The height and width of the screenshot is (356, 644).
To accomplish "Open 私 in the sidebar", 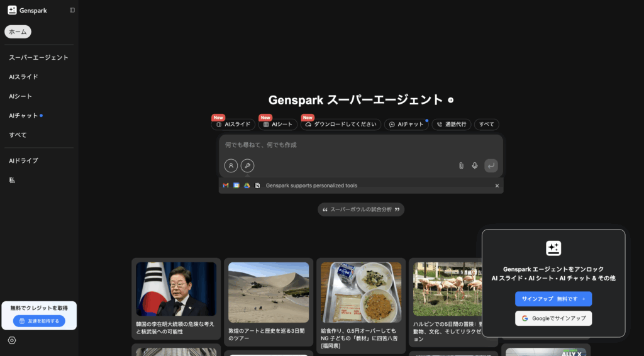I will [x=12, y=180].
